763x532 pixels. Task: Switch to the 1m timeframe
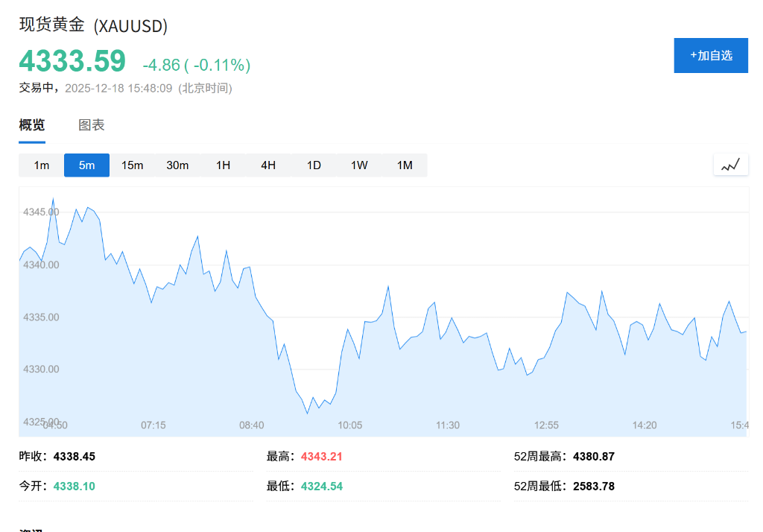pyautogui.click(x=40, y=165)
